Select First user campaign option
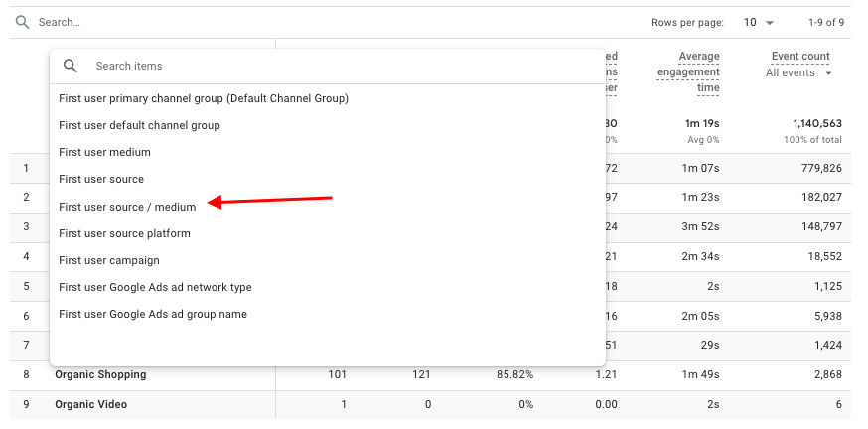The height and width of the screenshot is (429, 868). click(x=109, y=260)
